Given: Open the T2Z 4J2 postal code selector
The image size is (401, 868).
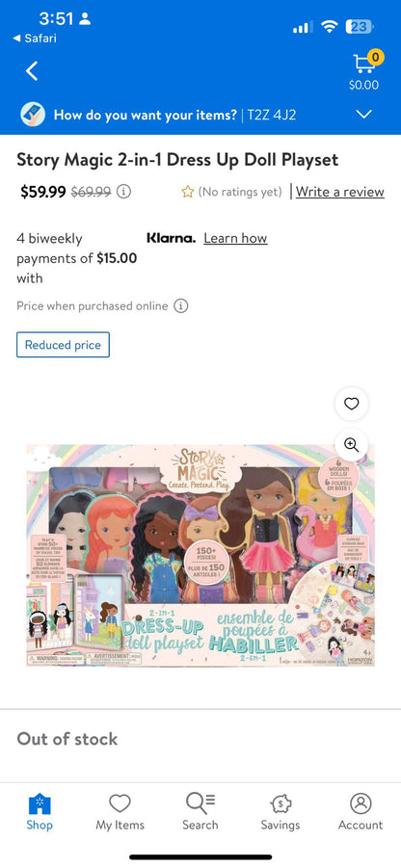Looking at the screenshot, I should coord(272,116).
